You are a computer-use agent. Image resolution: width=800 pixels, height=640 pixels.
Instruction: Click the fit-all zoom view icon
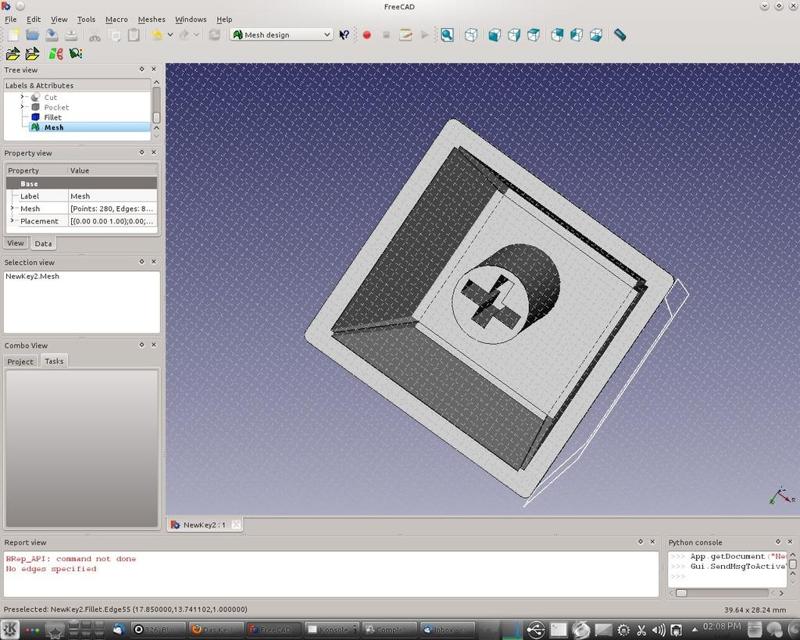447,35
